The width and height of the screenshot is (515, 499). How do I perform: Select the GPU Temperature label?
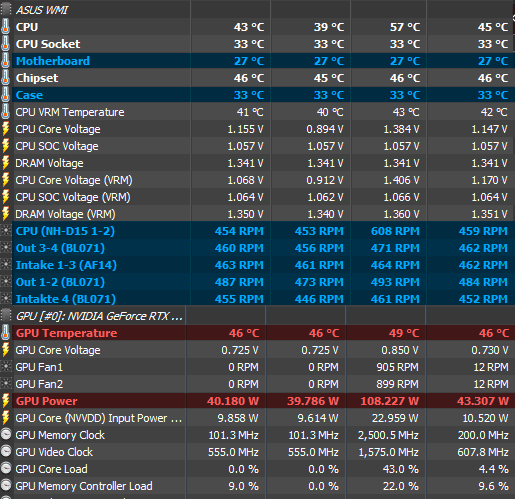pos(67,333)
